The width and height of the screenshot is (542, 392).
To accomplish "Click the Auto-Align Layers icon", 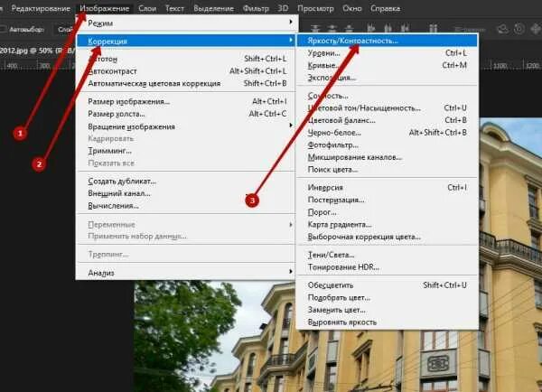I will point(433,29).
